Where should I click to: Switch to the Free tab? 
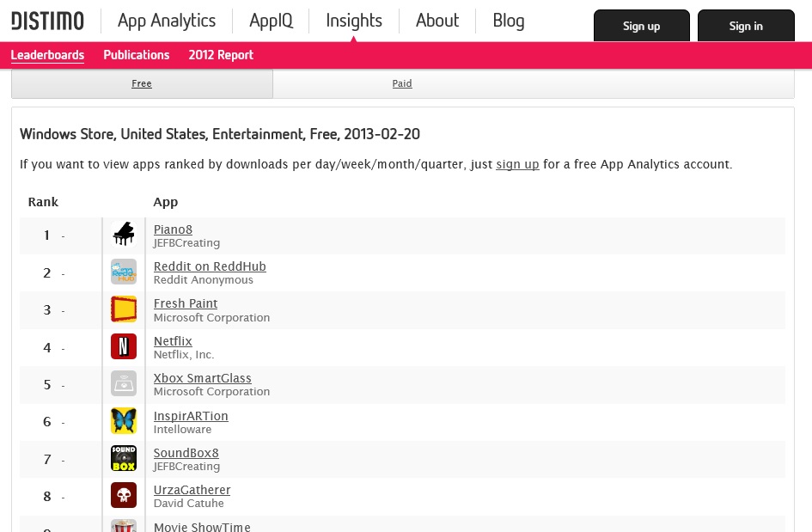click(142, 83)
